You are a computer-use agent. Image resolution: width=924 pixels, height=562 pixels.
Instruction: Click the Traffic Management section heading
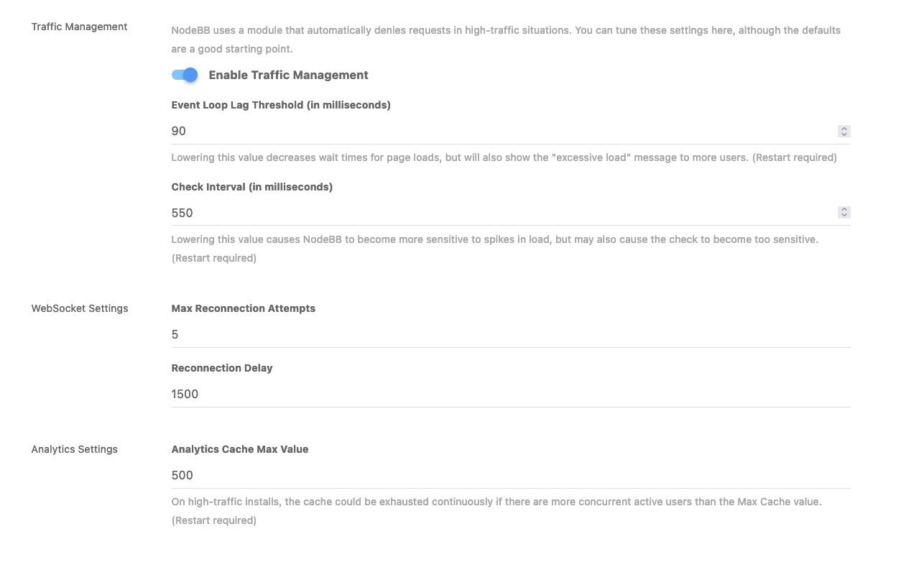coord(79,27)
